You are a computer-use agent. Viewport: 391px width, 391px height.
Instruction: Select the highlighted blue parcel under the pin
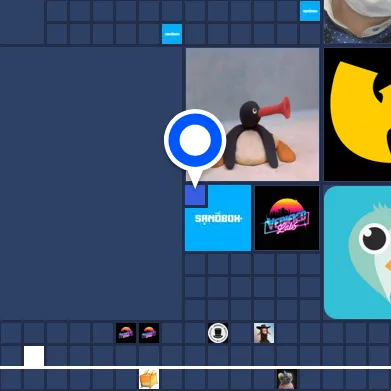point(195,195)
